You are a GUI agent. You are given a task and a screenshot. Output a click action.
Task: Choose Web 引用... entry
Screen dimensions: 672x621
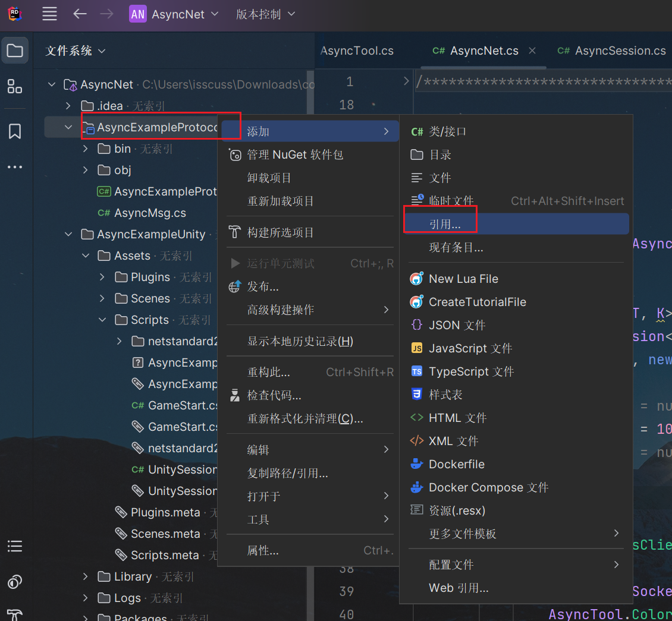pos(516,588)
